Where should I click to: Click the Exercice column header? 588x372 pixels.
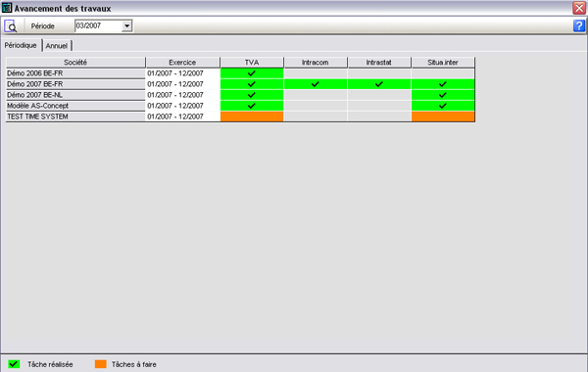[182, 63]
